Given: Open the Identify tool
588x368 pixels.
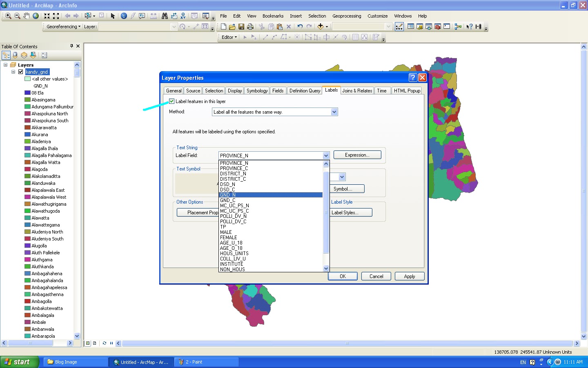Looking at the screenshot, I should (x=124, y=16).
